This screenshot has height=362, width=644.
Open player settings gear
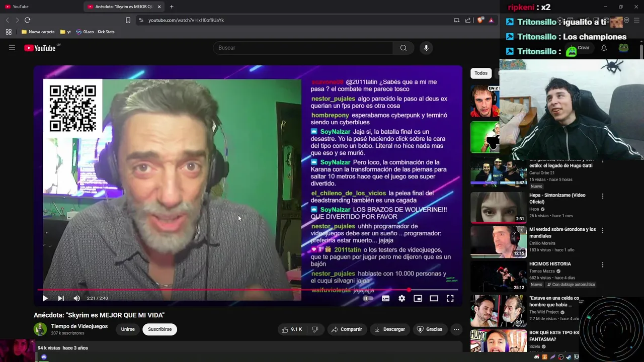401,298
